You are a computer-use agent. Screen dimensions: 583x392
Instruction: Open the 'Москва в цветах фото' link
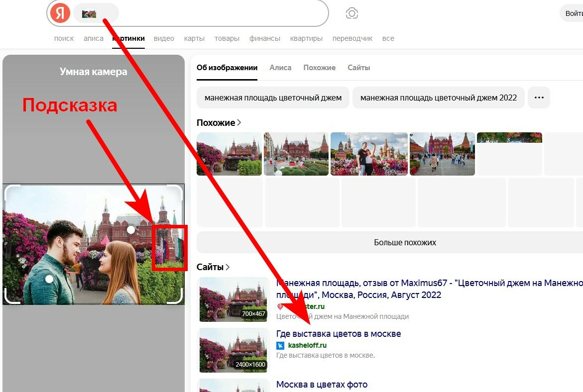(x=322, y=385)
